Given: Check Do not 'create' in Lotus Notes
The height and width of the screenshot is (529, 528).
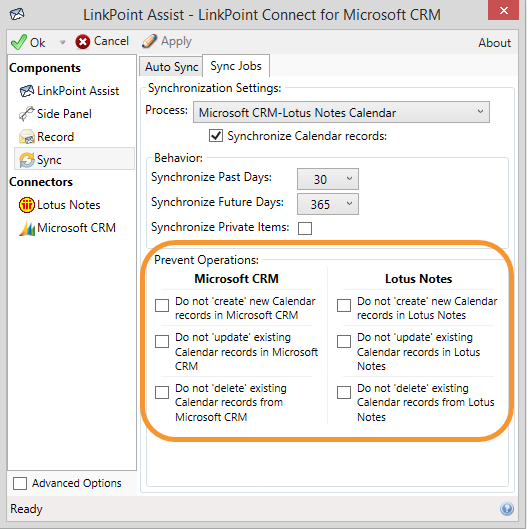Looking at the screenshot, I should point(344,305).
